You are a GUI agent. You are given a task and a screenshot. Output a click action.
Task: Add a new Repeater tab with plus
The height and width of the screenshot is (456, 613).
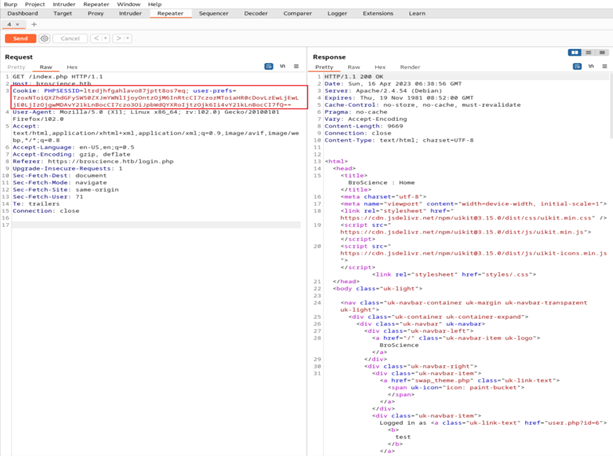coord(34,24)
